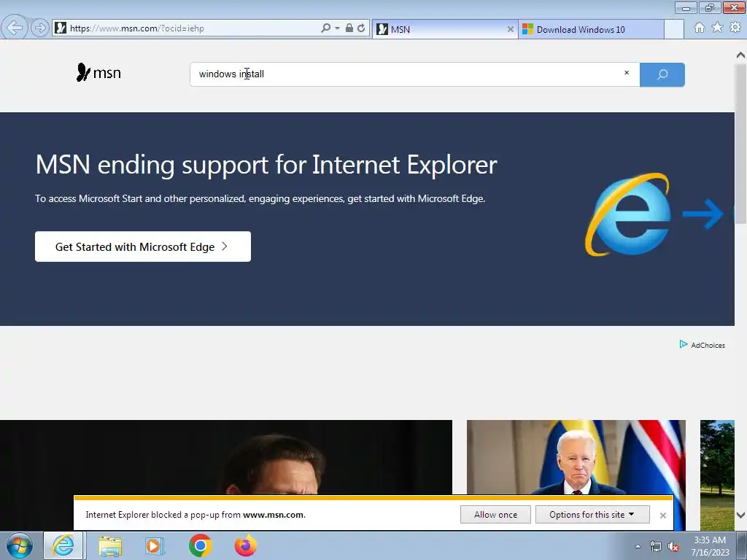Viewport: 747px width, 560px height.
Task: Clear the search box with the x
Action: 627,73
